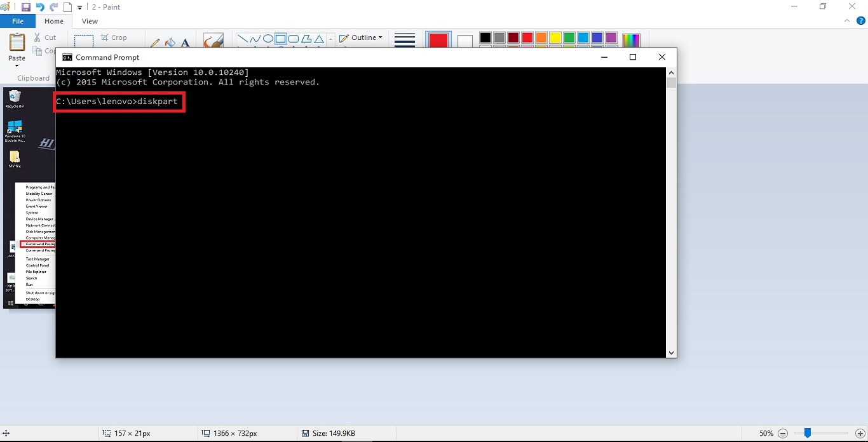Image resolution: width=868 pixels, height=442 pixels.
Task: Click the shapes gallery scroll-up arrow
Action: click(330, 39)
